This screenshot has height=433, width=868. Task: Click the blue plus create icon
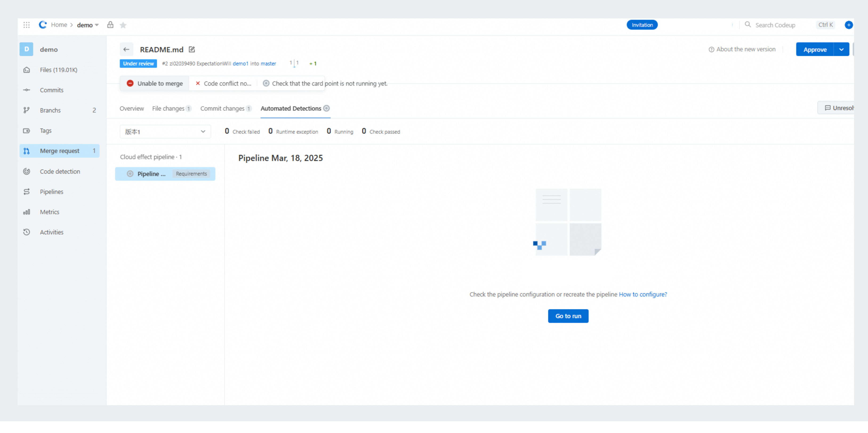[848, 25]
